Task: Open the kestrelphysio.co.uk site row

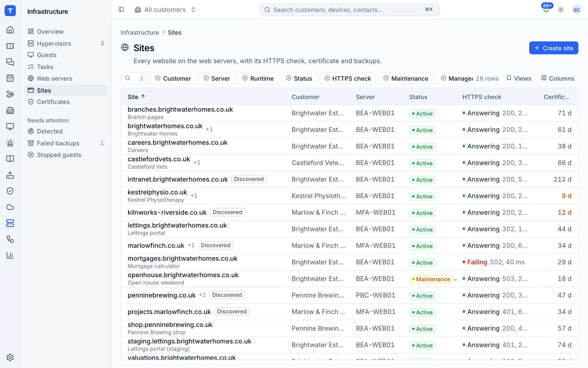Action: 349,196
